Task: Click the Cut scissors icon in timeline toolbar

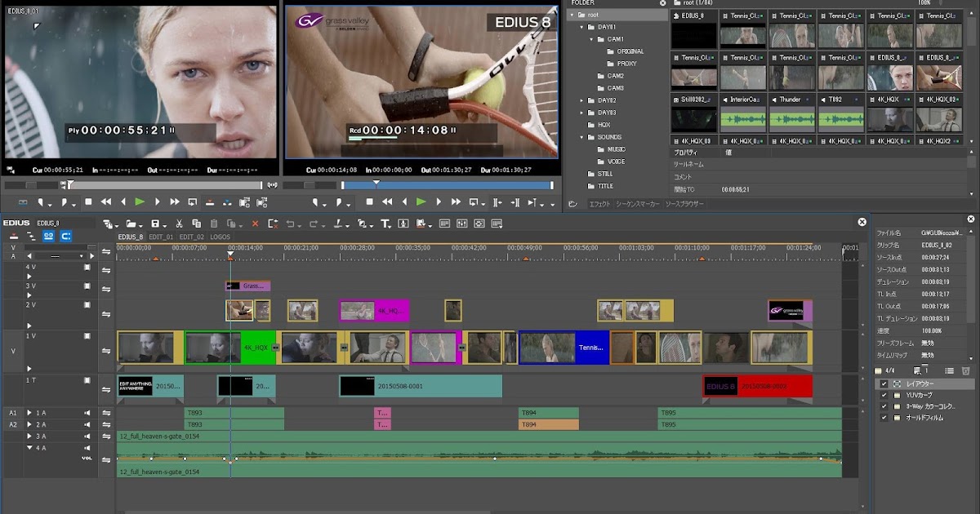Action: point(179,224)
